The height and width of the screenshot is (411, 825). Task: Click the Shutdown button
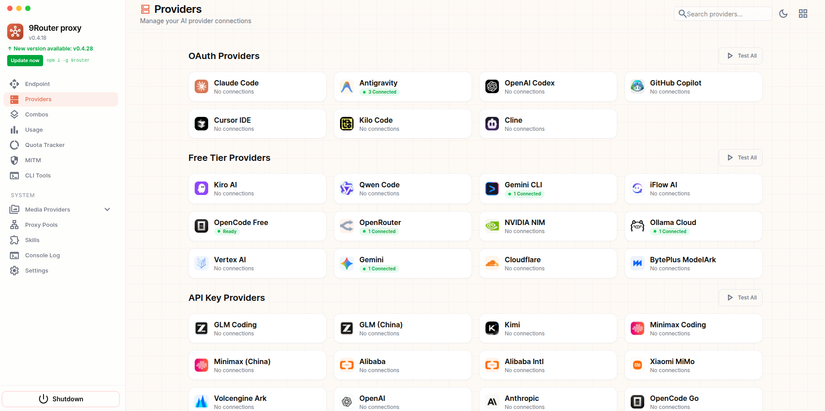(61, 399)
